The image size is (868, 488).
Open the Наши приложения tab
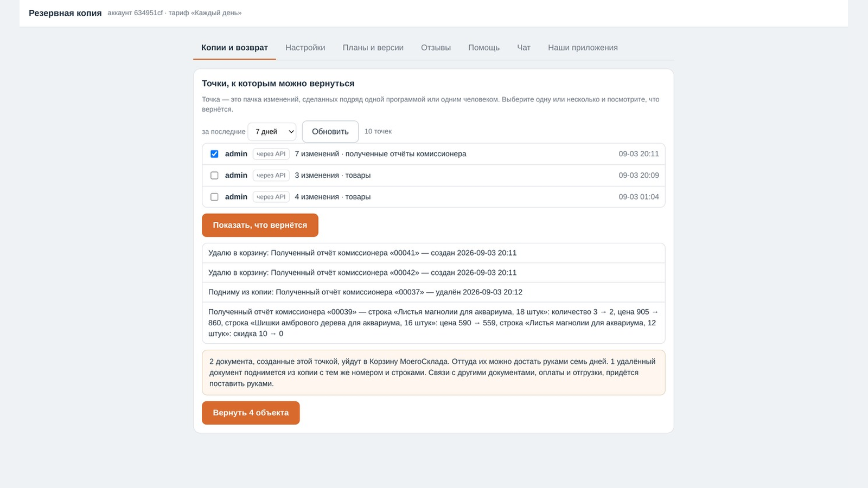583,48
